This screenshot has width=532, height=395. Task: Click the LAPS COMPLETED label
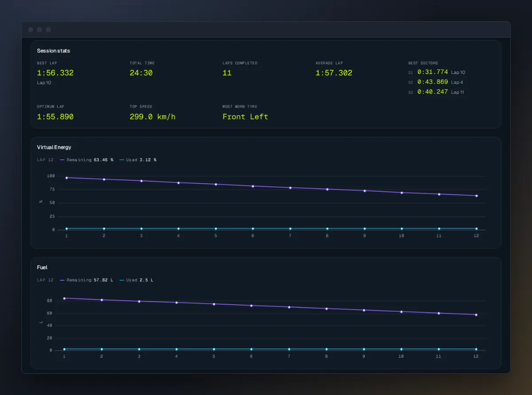click(x=240, y=63)
